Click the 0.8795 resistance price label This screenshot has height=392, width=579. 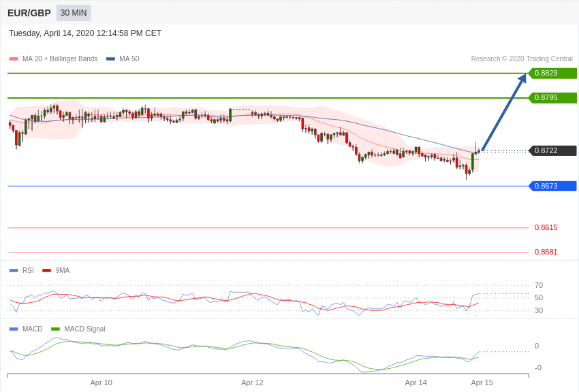(552, 98)
